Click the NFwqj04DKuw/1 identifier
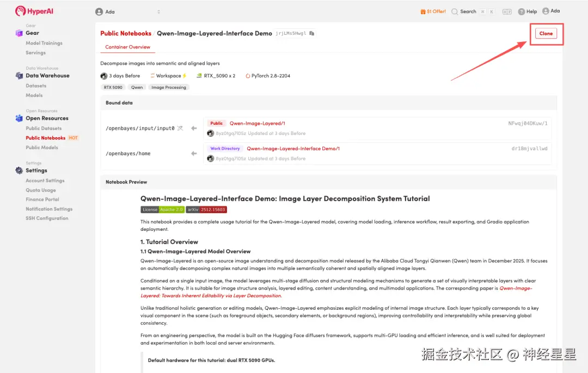 tap(528, 123)
